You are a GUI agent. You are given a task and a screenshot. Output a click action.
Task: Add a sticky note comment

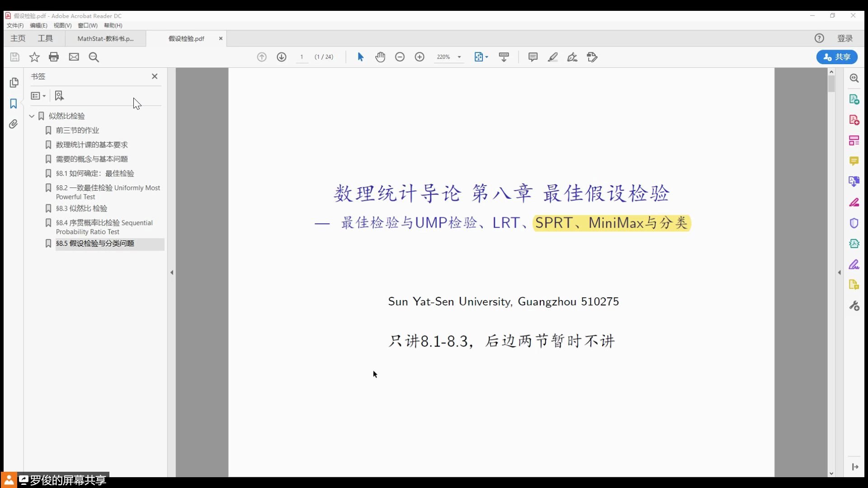(x=533, y=57)
